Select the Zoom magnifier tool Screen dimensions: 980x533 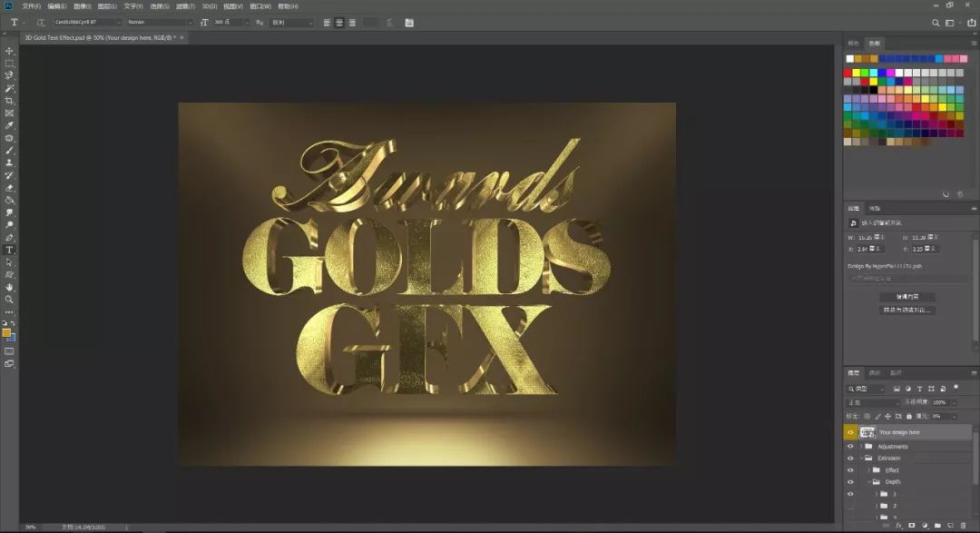[10, 299]
